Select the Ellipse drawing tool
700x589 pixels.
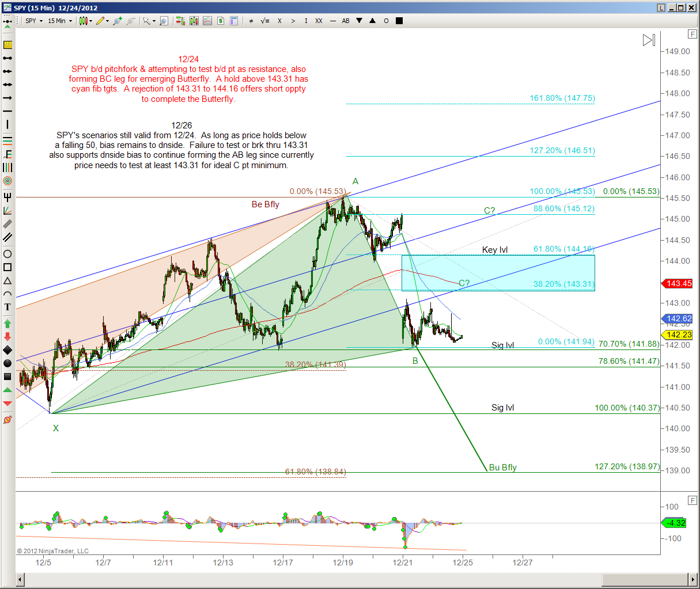point(7,254)
